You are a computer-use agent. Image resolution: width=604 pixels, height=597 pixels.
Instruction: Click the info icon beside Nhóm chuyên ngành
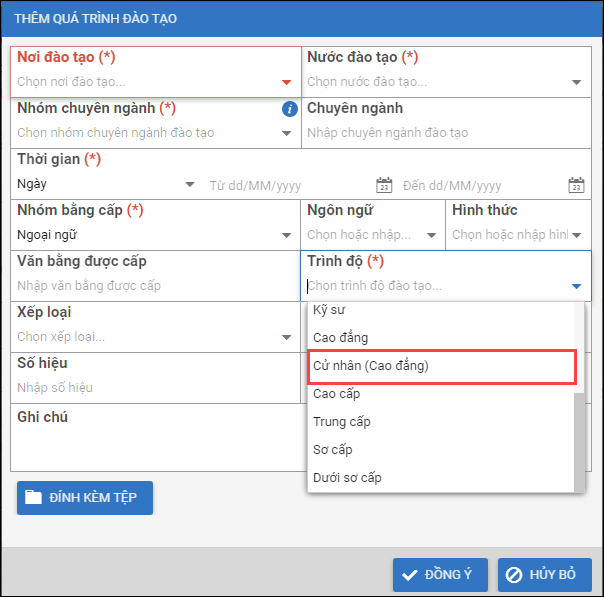click(290, 109)
